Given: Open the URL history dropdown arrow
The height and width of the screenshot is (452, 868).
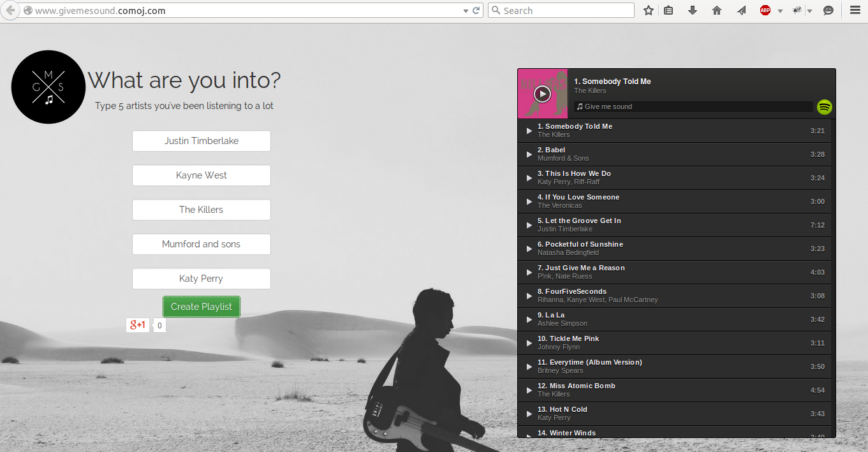Looking at the screenshot, I should coord(465,11).
